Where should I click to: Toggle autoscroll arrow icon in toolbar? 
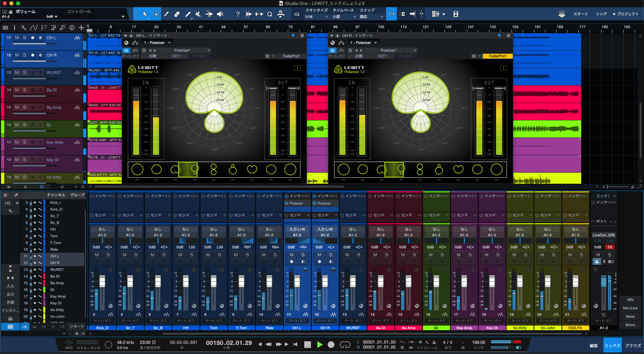[413, 14]
